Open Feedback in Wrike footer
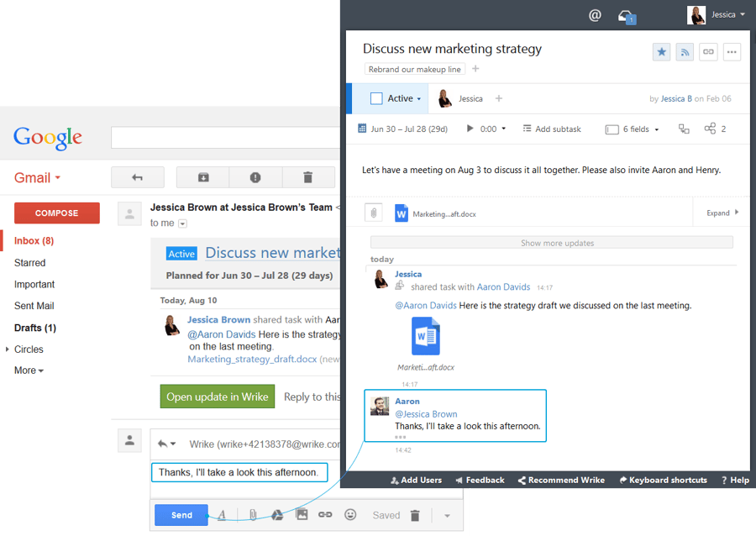 480,480
